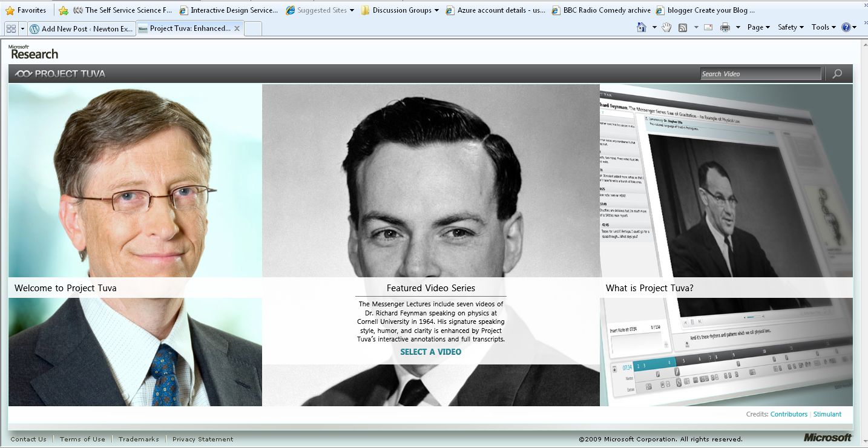Open the What is Project Tuva panel

[649, 288]
